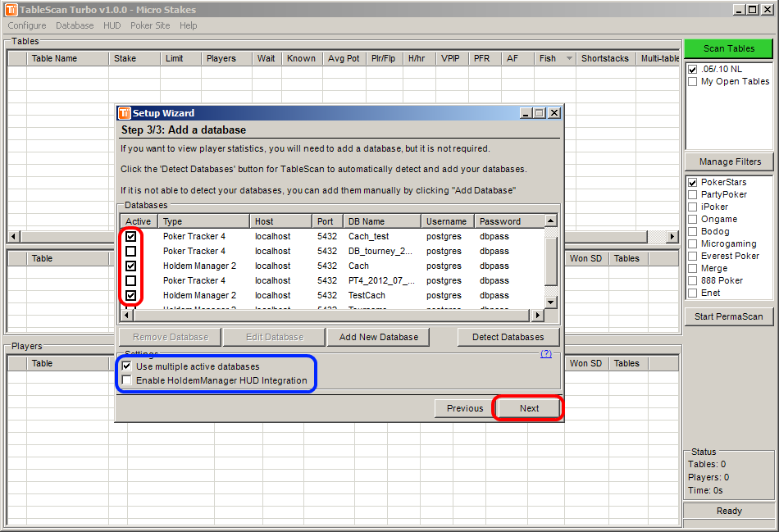Click the Setup Wizard title bar icon

point(124,113)
